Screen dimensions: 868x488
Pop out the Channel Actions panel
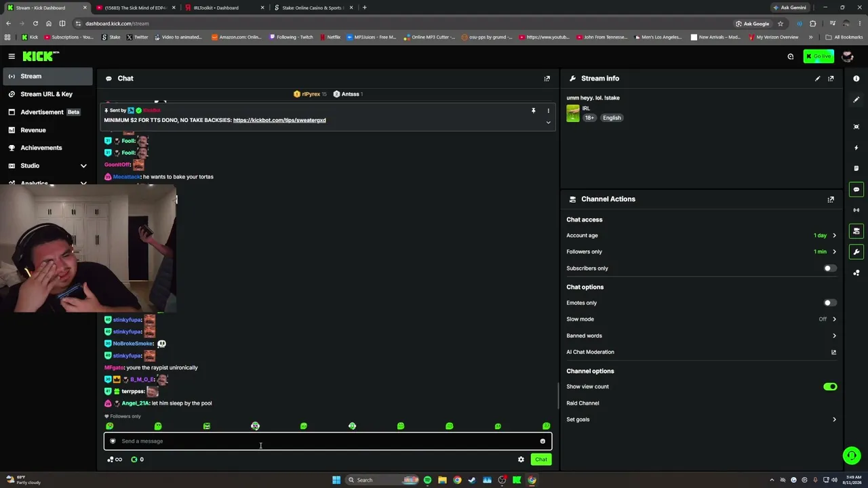pos(831,199)
